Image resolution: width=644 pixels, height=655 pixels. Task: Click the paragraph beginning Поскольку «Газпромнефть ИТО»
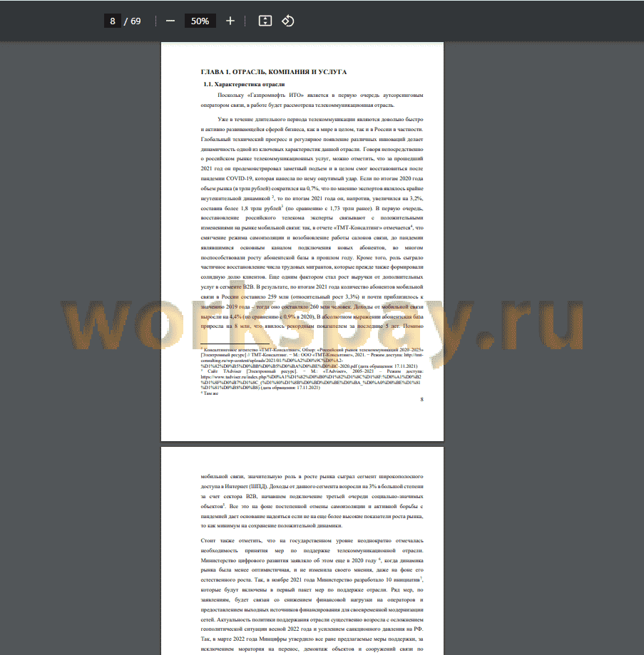point(312,100)
